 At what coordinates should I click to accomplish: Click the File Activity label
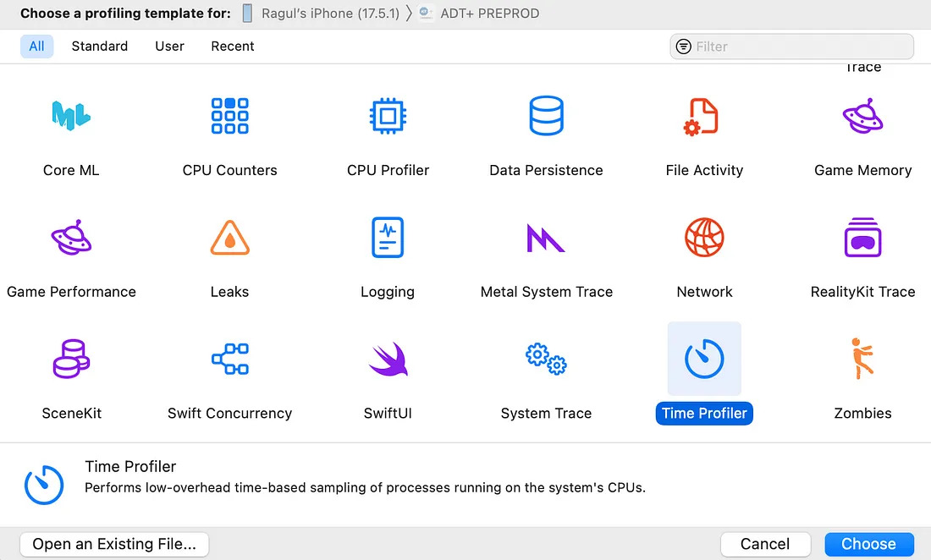(x=704, y=170)
